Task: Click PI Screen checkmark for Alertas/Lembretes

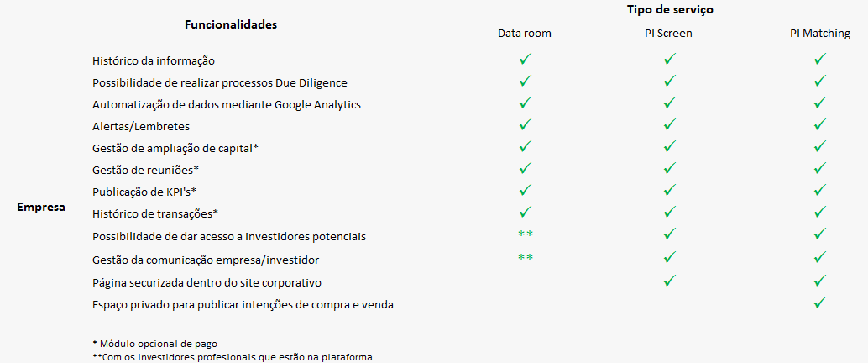Action: [x=669, y=124]
